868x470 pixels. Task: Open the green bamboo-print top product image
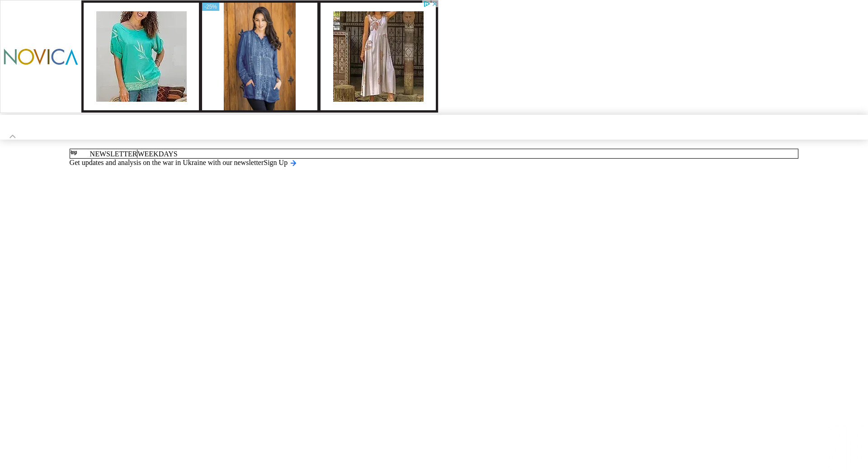[x=141, y=56]
